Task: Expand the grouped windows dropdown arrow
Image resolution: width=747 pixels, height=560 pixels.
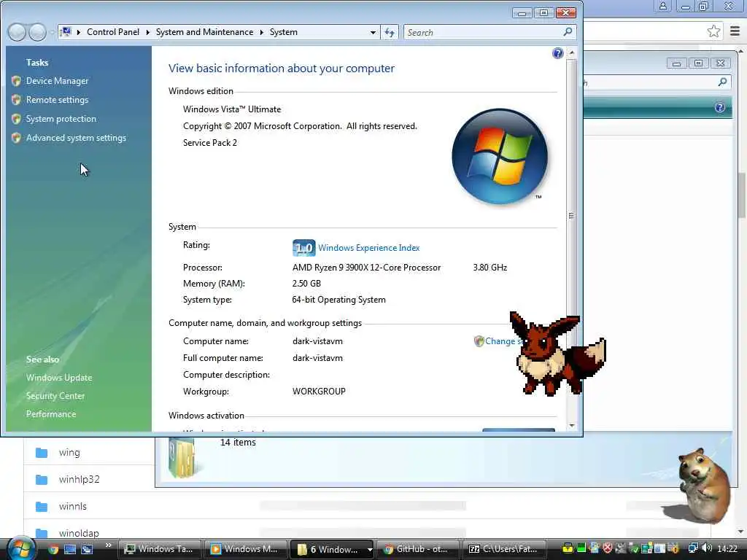Action: [370, 550]
